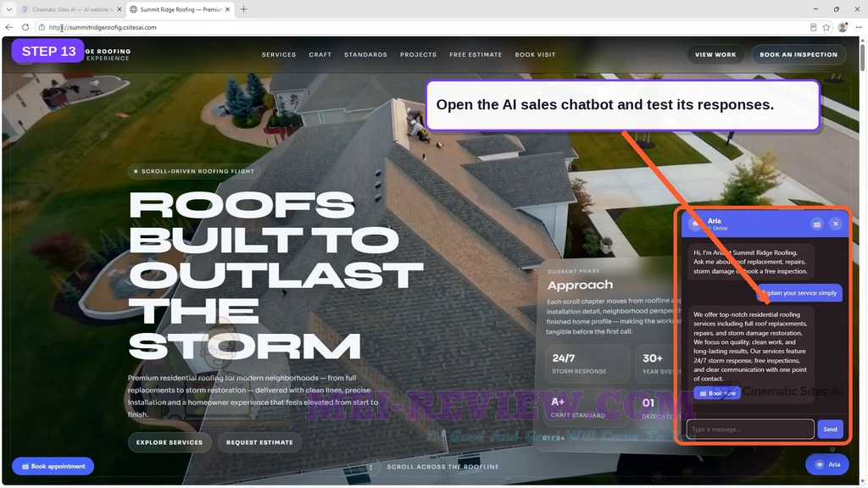Close the Cinematic Sites AI tab
The width and height of the screenshot is (868, 488).
point(119,9)
